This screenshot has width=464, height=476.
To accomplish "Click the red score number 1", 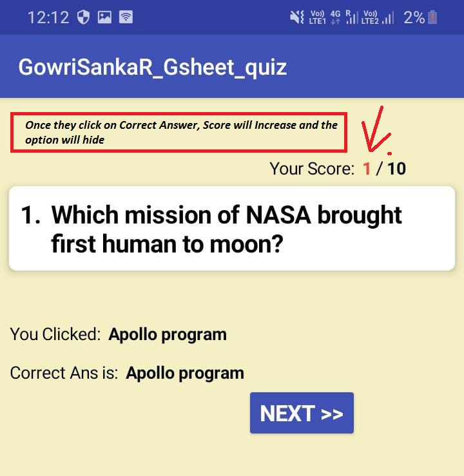I will click(367, 169).
